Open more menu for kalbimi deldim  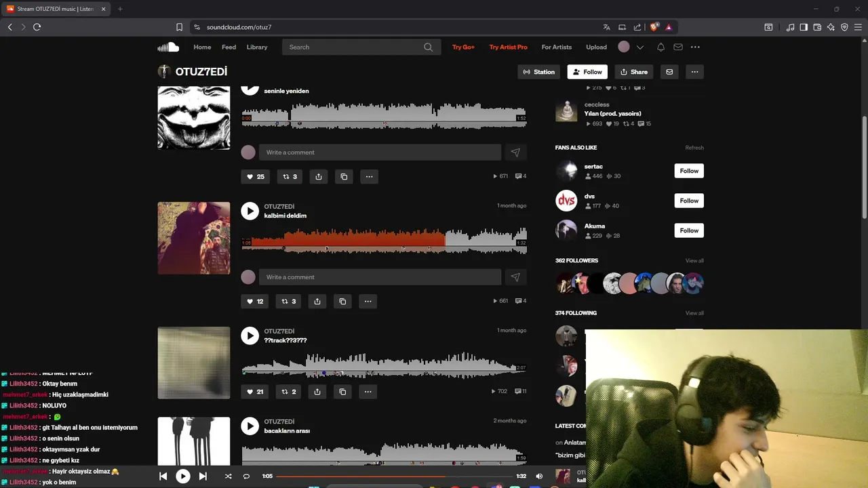coord(368,301)
